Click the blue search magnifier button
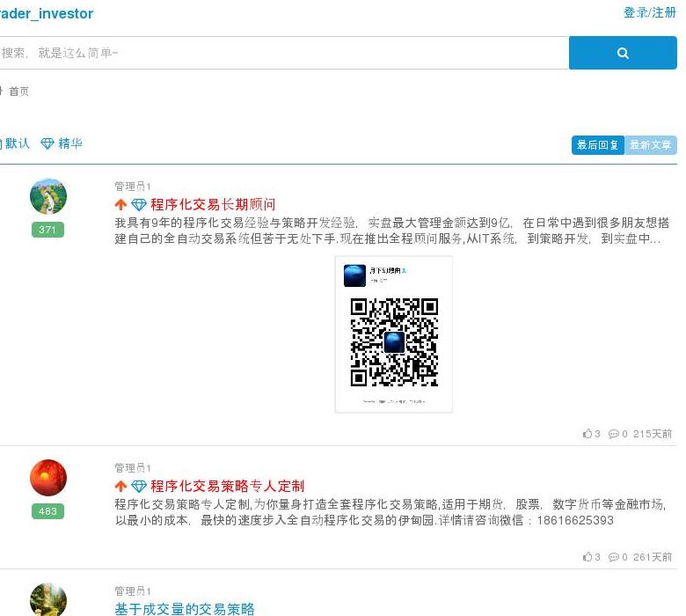 623,53
